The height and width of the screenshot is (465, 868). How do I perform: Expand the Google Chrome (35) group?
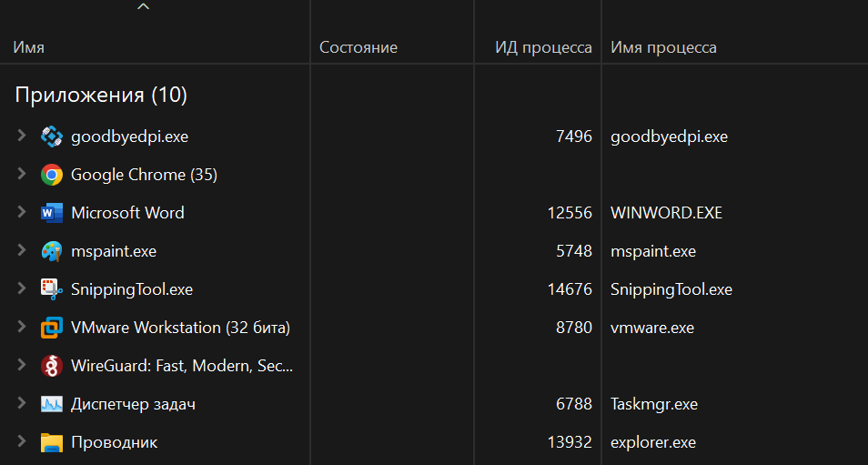coord(22,175)
